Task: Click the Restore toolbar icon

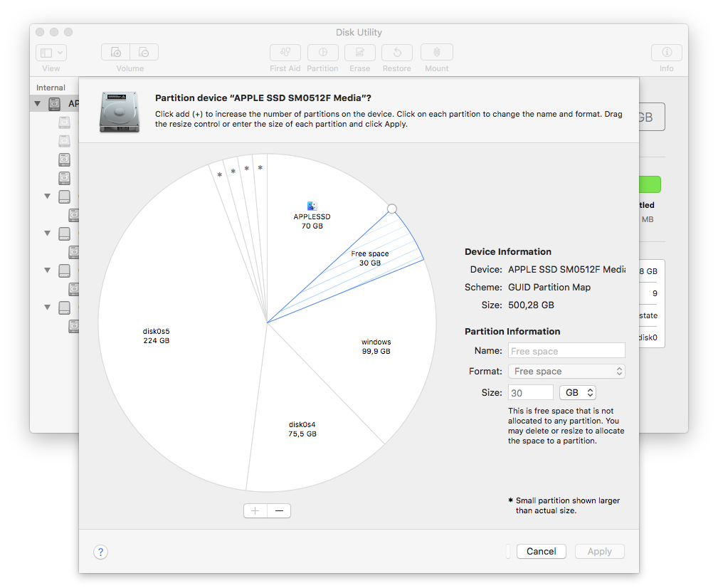Action: coord(397,52)
